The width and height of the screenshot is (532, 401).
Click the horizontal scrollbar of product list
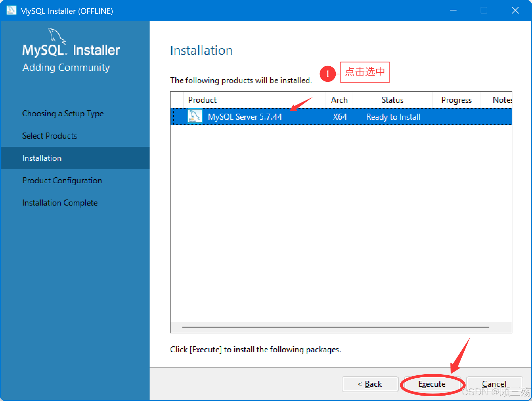[x=336, y=327]
